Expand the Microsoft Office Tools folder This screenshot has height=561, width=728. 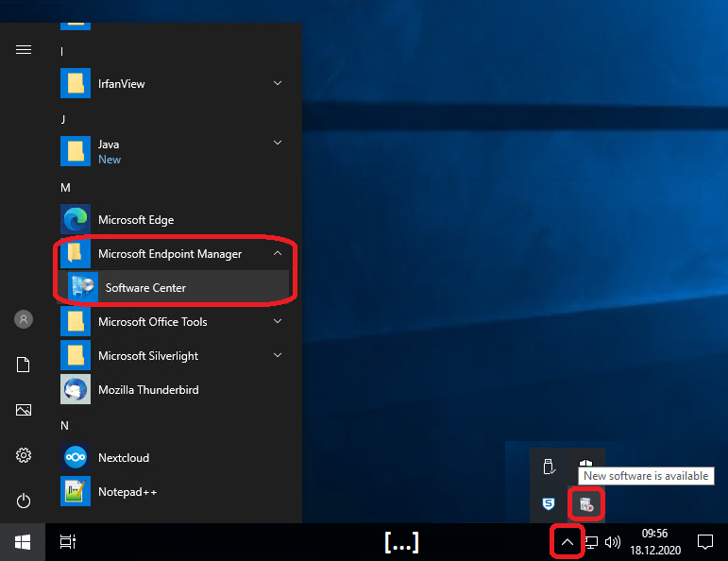pos(278,322)
